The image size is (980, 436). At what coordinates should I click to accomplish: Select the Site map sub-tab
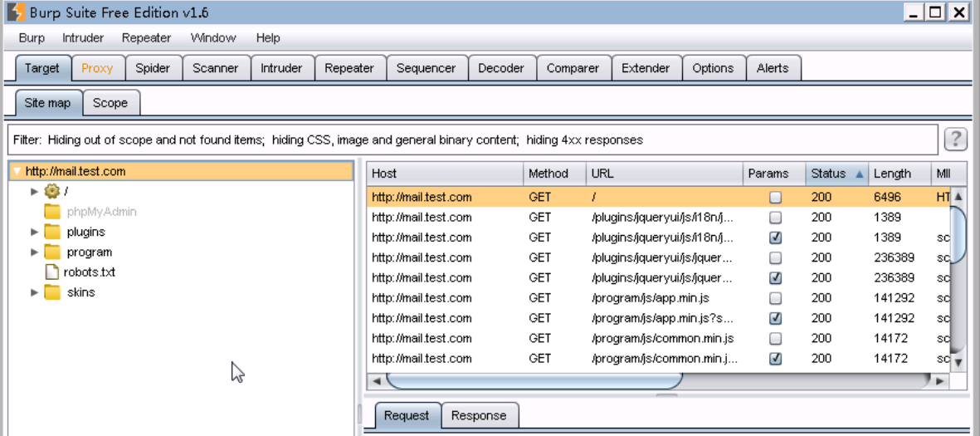(48, 103)
